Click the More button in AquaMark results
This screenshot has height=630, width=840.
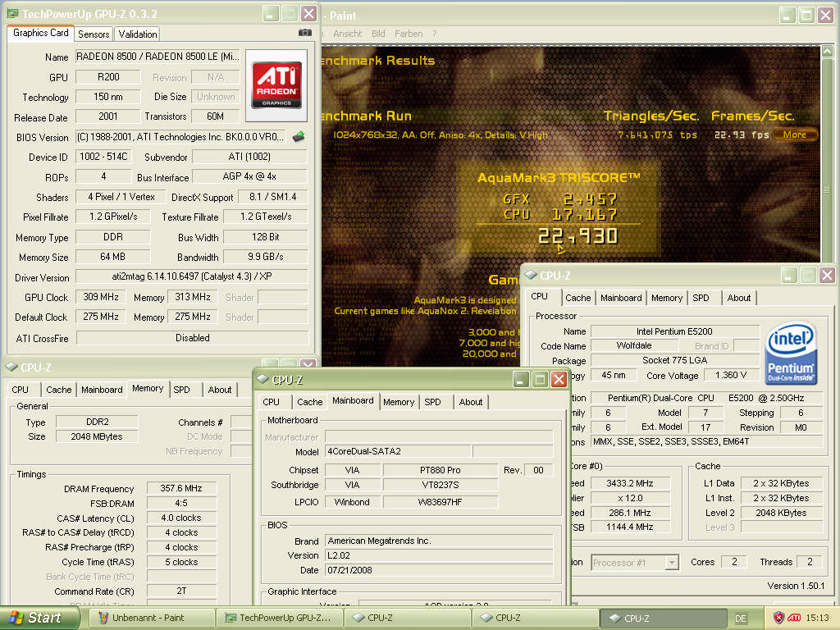coord(794,135)
